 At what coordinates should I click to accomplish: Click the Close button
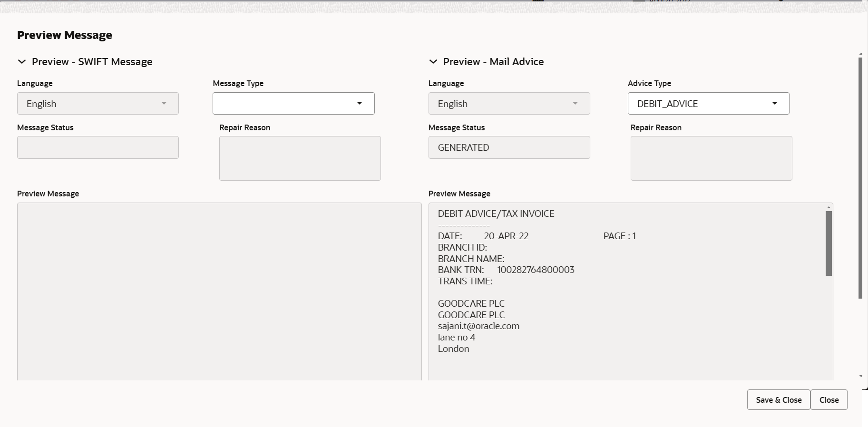pyautogui.click(x=829, y=400)
